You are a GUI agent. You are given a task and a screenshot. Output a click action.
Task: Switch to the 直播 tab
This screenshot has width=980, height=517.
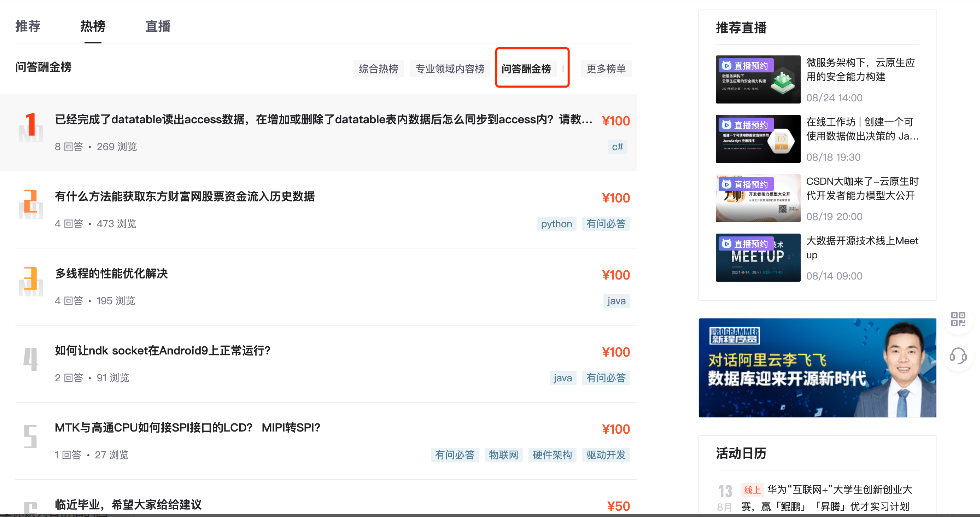(158, 26)
